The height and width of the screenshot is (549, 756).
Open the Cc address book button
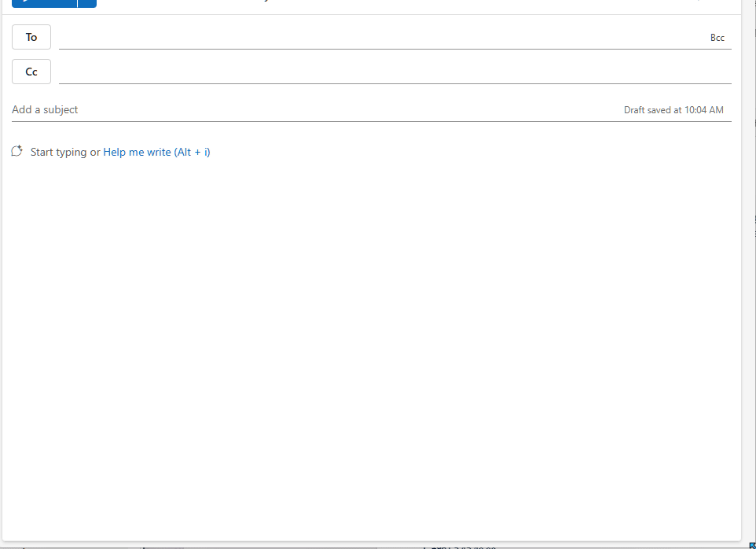click(31, 72)
